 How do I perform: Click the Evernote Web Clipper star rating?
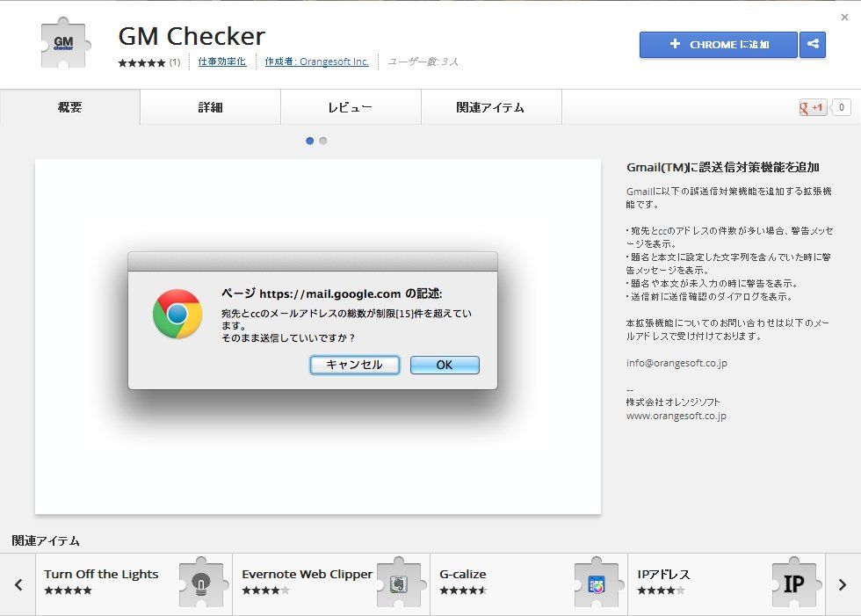coord(265,591)
